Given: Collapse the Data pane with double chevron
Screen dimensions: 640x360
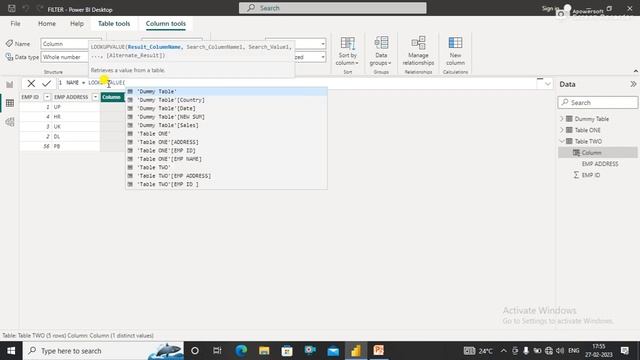Looking at the screenshot, I should 633,84.
